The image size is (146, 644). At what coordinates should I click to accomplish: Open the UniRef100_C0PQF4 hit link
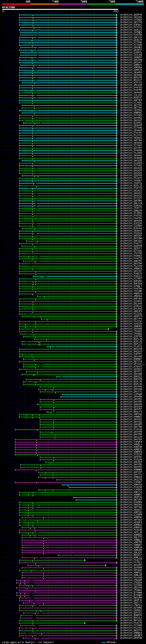131,442
